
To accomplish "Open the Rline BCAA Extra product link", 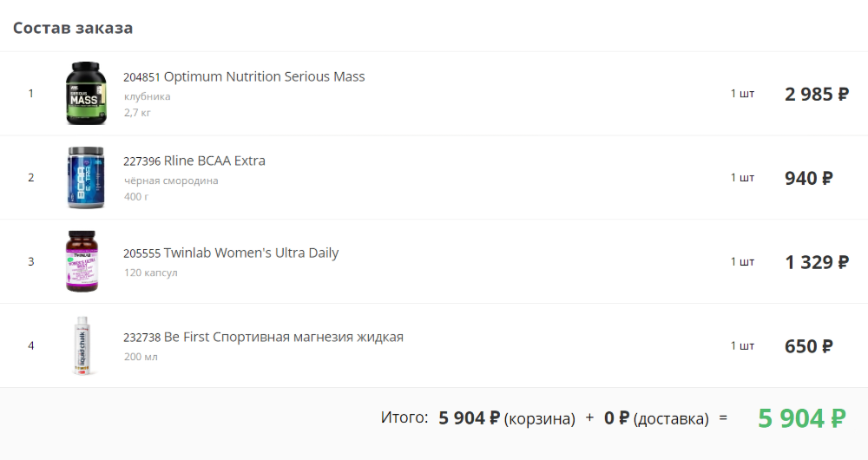I will pos(214,161).
